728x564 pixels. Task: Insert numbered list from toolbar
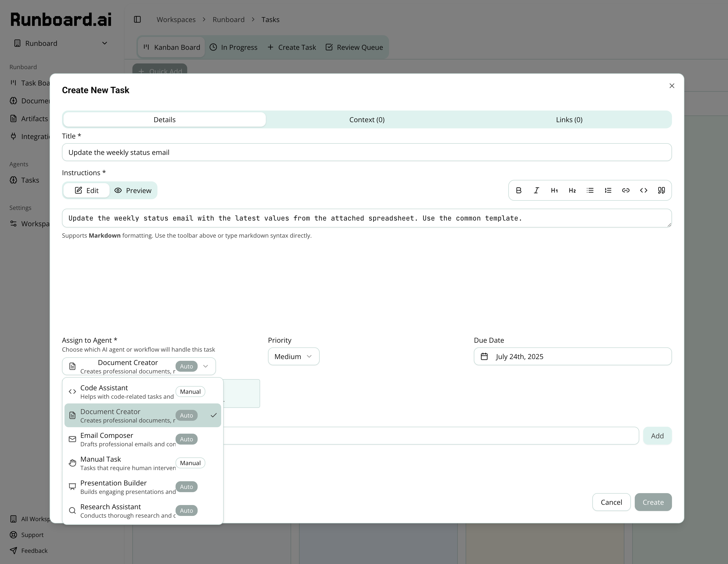point(608,190)
